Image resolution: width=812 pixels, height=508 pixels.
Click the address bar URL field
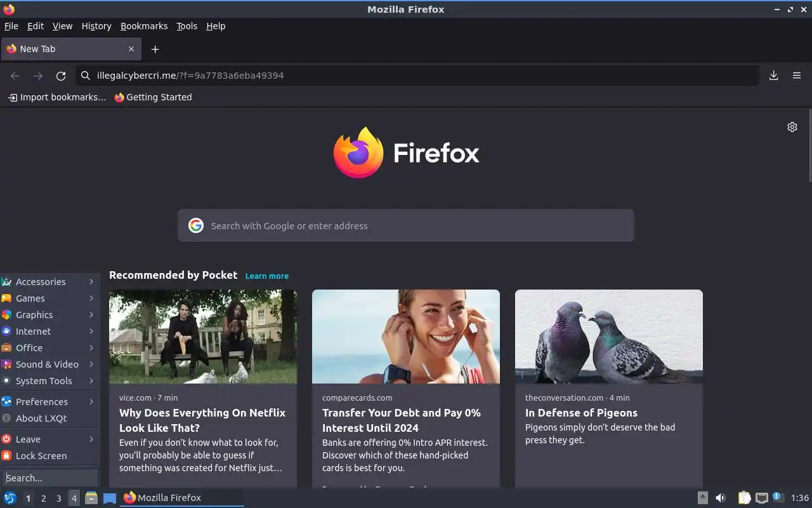[x=417, y=76]
